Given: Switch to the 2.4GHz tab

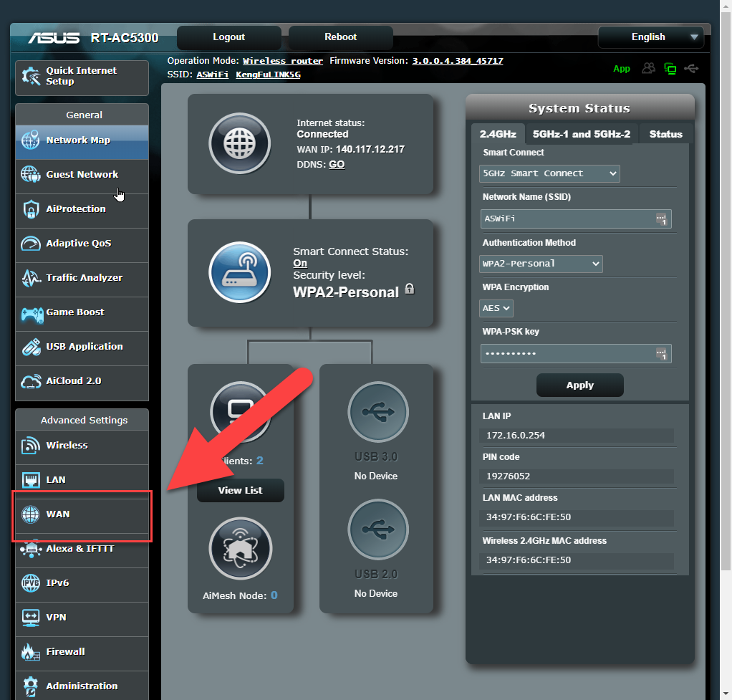Looking at the screenshot, I should click(498, 135).
